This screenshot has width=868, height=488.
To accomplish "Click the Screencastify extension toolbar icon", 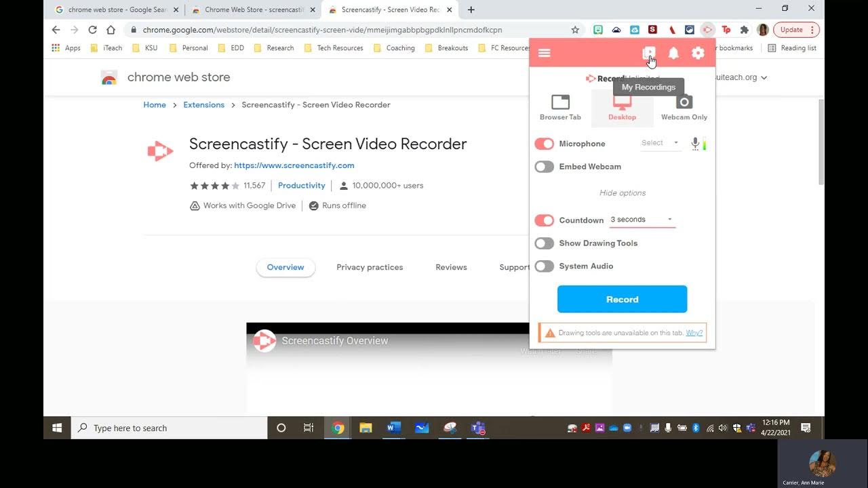I will click(707, 30).
